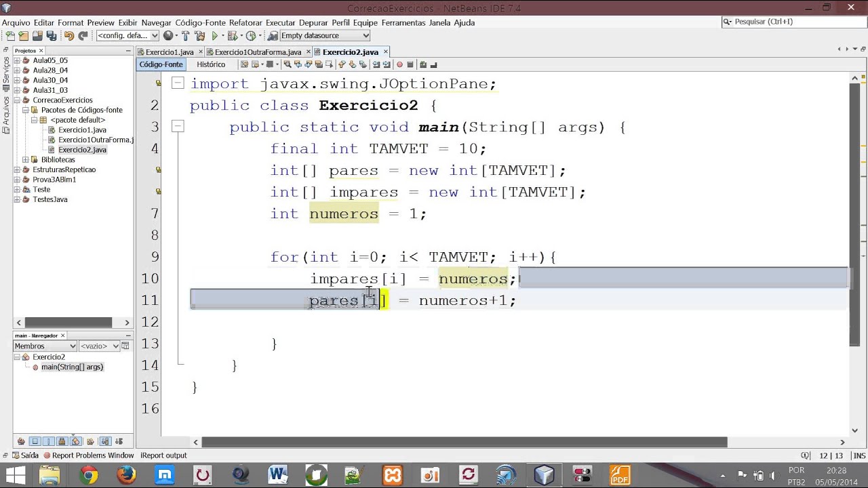Click the Clean and Build icon

(199, 35)
